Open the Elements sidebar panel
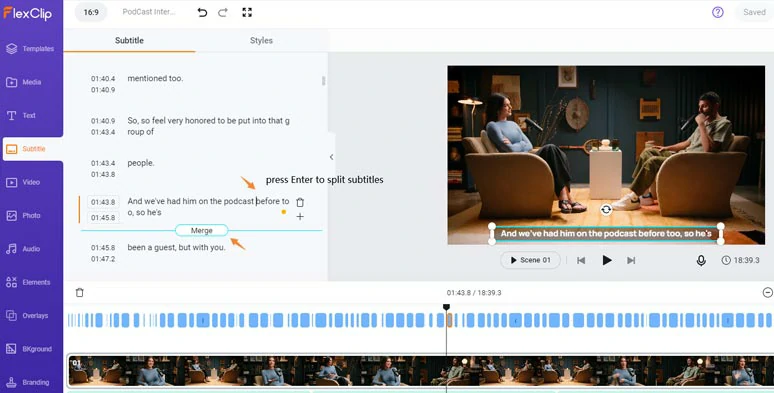This screenshot has height=393, width=774. [32, 282]
